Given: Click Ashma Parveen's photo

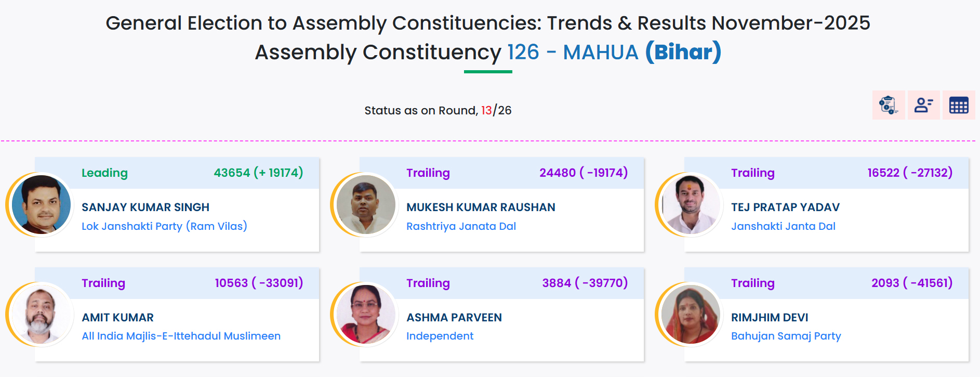Looking at the screenshot, I should tap(366, 315).
